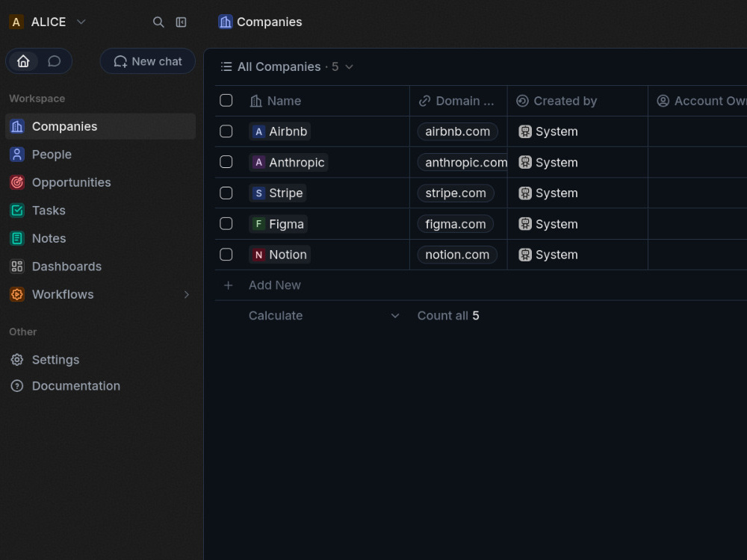
Task: Open the Airbnb company record
Action: (279, 131)
